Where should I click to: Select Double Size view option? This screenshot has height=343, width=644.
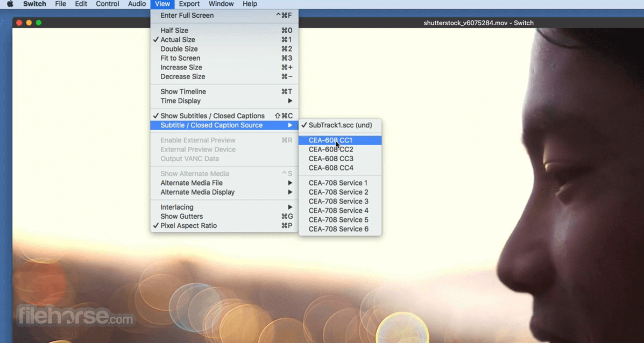pyautogui.click(x=224, y=49)
